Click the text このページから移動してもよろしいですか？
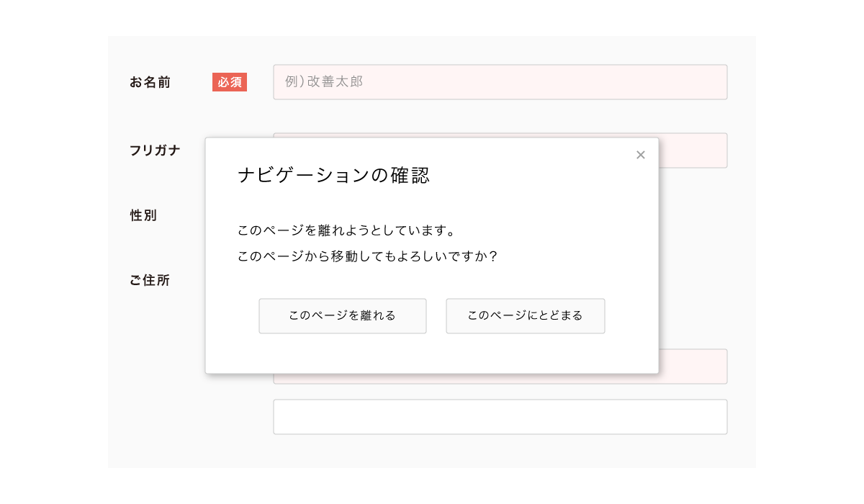The image size is (864, 504). (x=367, y=255)
